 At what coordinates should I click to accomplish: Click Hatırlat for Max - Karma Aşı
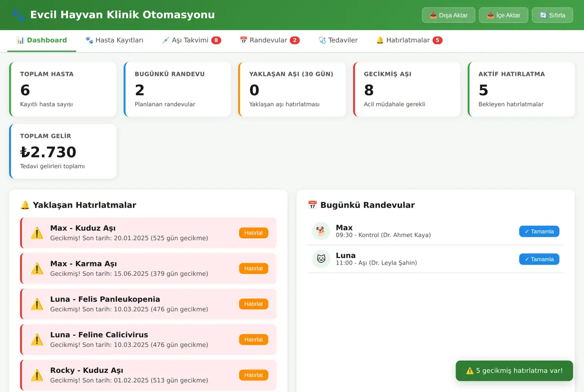point(254,268)
